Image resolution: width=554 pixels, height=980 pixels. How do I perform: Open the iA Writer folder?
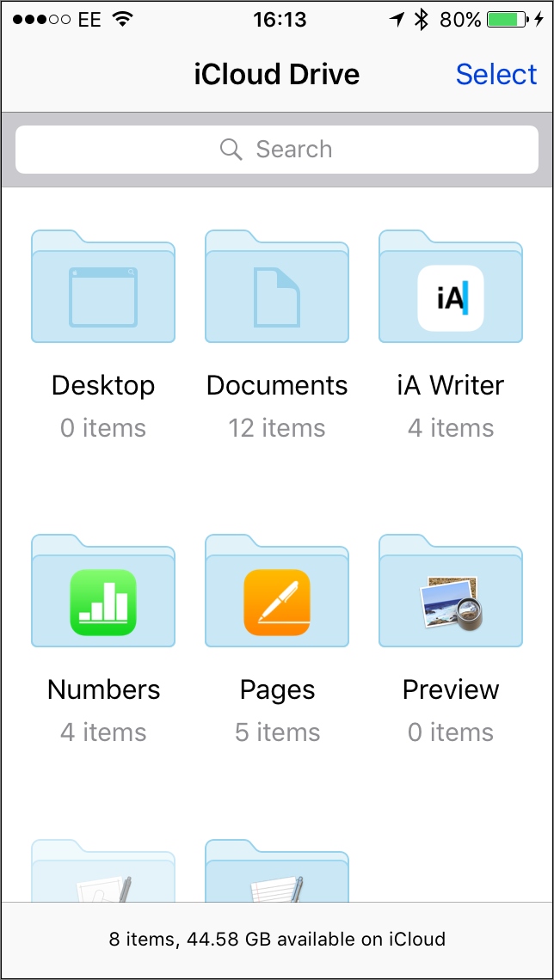[451, 287]
